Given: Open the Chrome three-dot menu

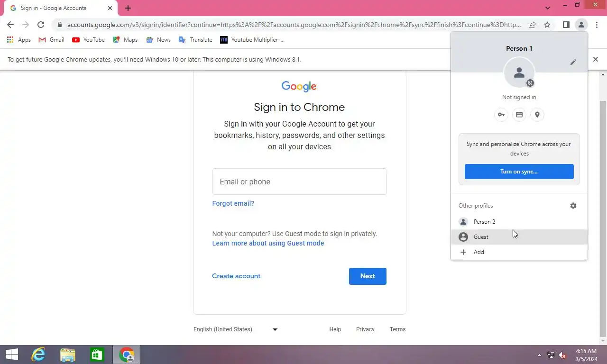Looking at the screenshot, I should (597, 25).
